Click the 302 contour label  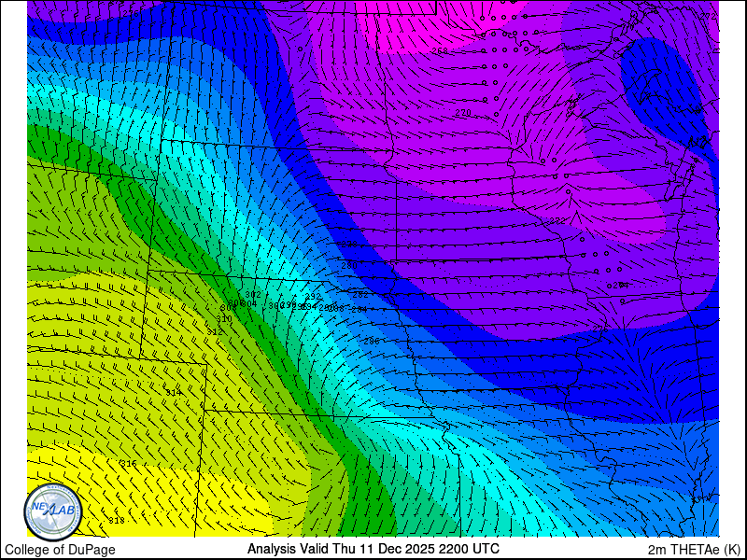click(253, 295)
